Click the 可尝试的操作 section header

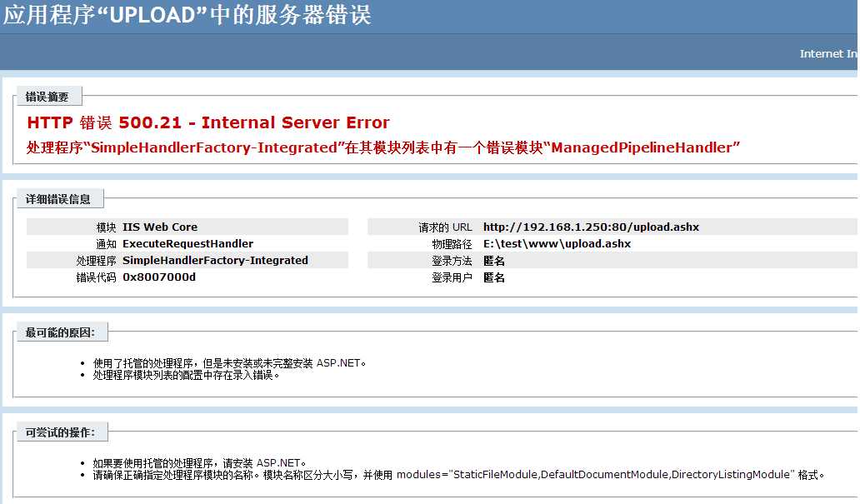point(61,432)
